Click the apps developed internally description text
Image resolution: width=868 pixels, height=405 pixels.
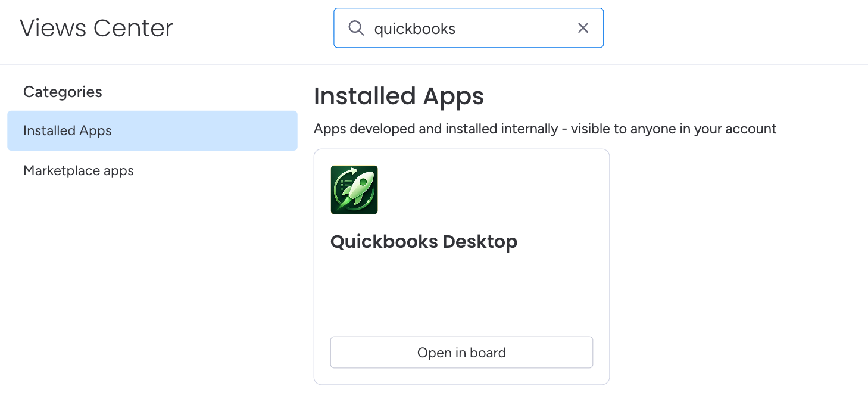pyautogui.click(x=545, y=129)
